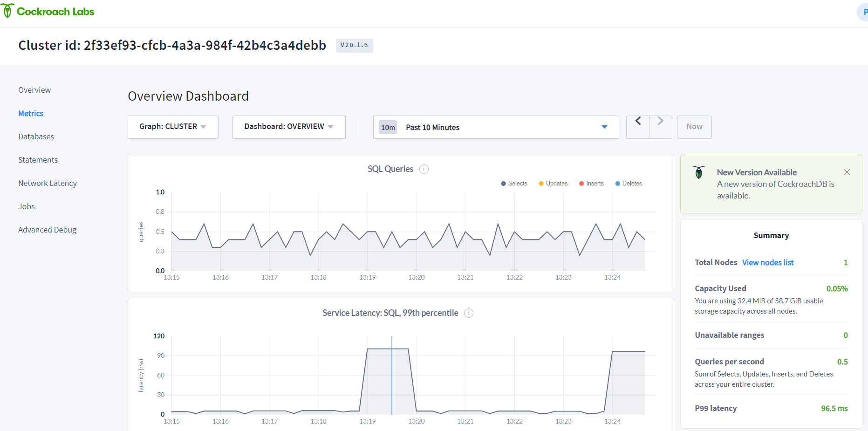
Task: Click the V20.1.6 version badge
Action: coord(354,45)
